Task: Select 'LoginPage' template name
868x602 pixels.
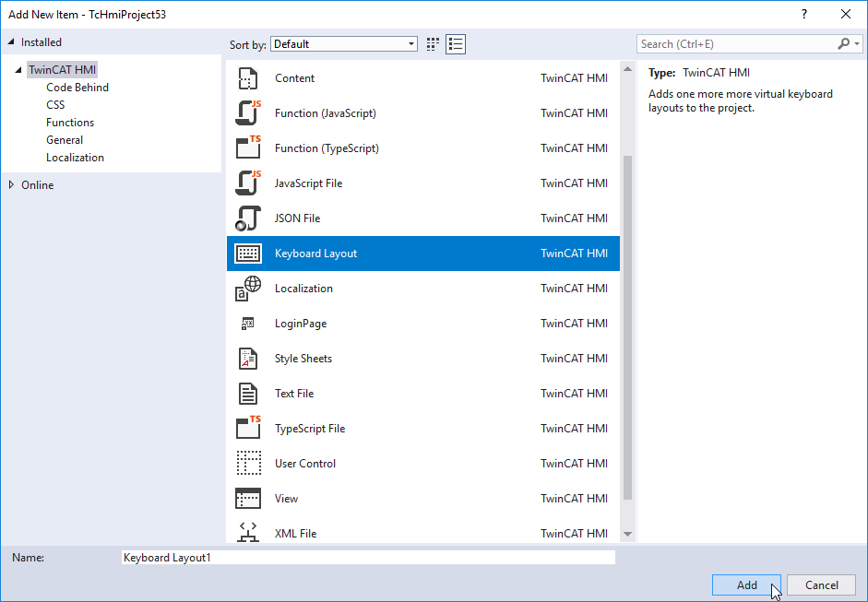Action: 301,324
